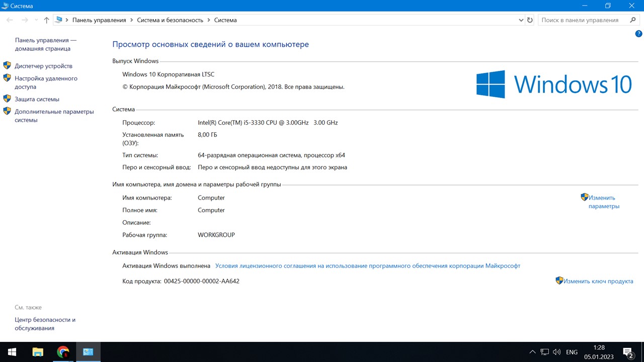Expand the address bar history dropdown
Viewport: 644px width, 362px height.
pyautogui.click(x=521, y=20)
